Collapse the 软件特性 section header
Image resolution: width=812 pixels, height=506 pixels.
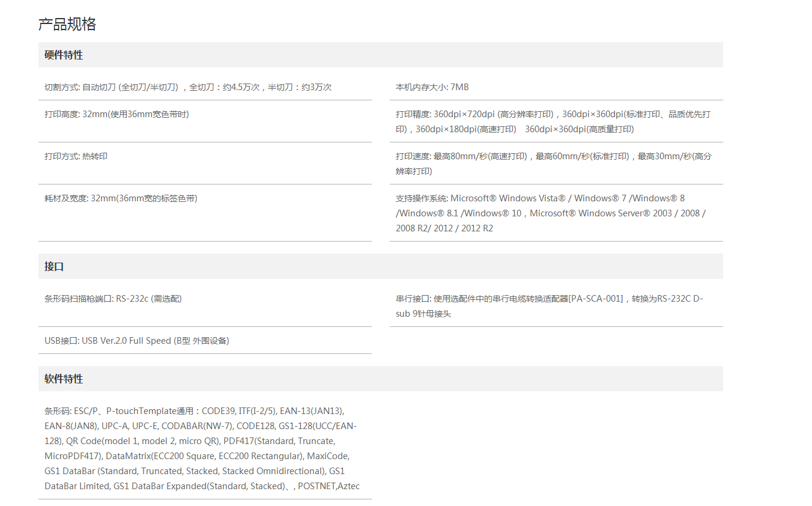pos(64,379)
